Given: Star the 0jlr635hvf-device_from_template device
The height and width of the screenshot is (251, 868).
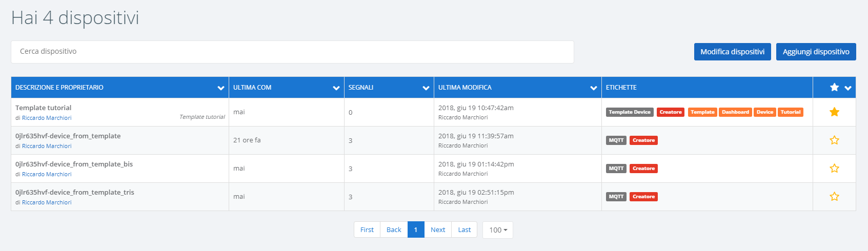Looking at the screenshot, I should tap(834, 140).
